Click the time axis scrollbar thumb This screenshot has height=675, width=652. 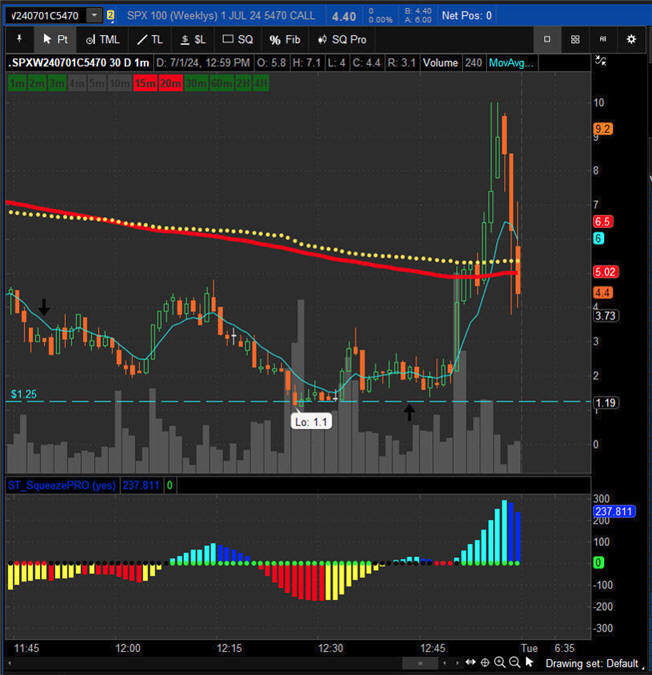[420, 663]
